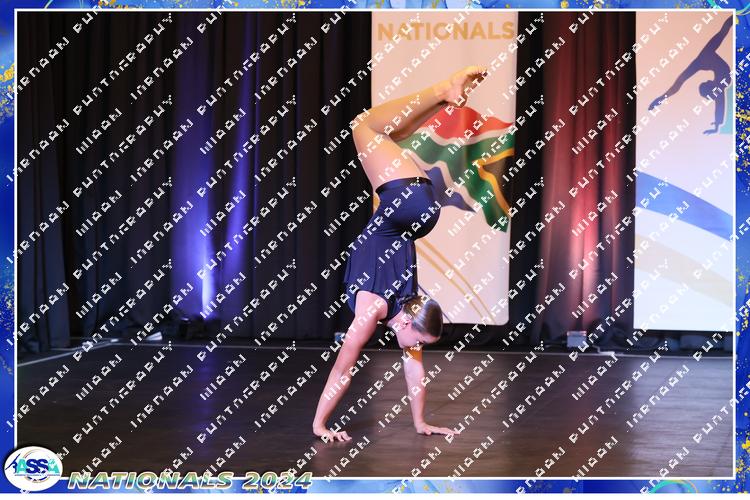750x500 pixels.
Task: Click the gymnast silhouette on the right banner
Action: click(x=691, y=77)
